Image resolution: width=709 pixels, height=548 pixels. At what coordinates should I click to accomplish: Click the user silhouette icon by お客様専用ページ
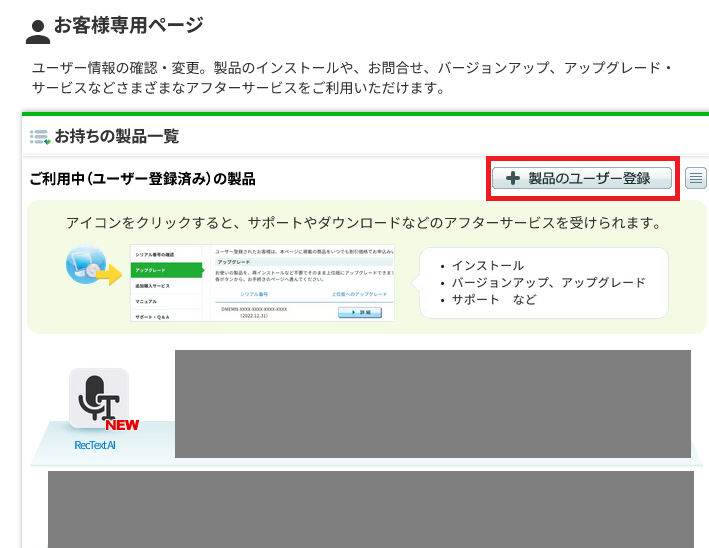point(37,31)
